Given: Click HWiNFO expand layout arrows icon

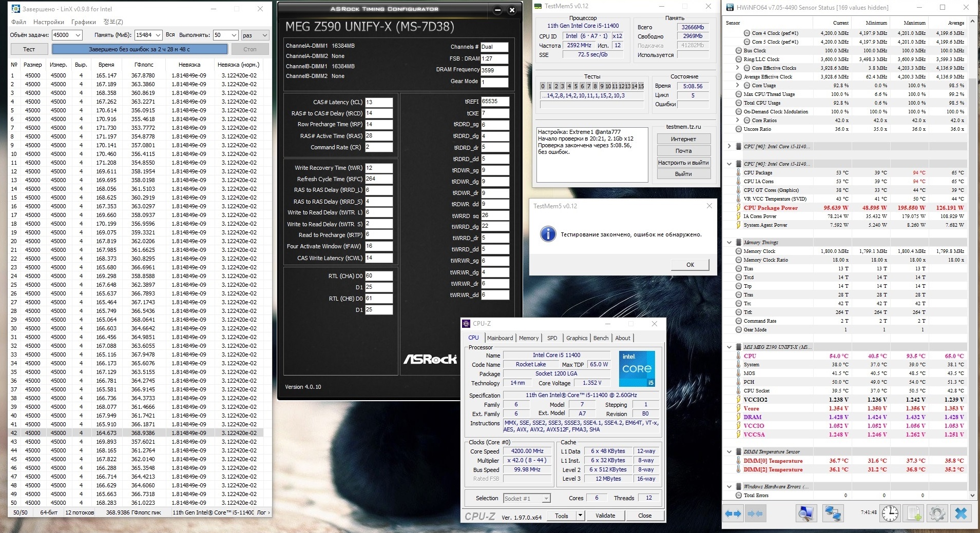Looking at the screenshot, I should [x=733, y=513].
